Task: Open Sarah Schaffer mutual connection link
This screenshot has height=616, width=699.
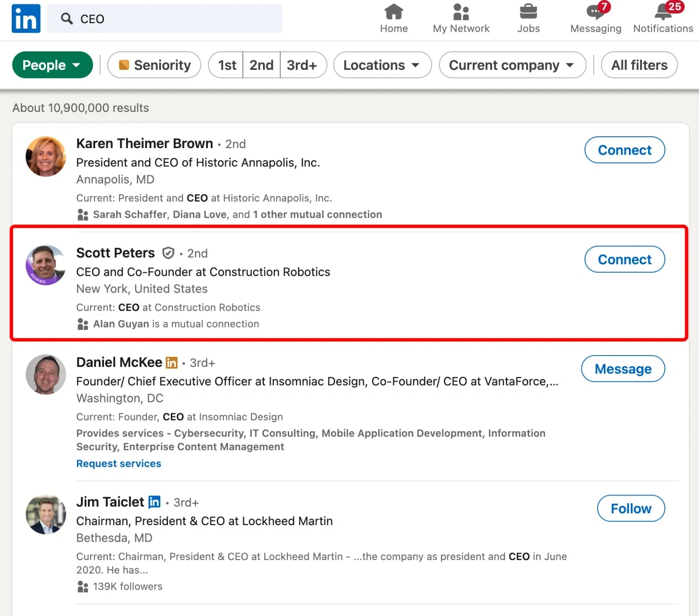Action: tap(130, 215)
